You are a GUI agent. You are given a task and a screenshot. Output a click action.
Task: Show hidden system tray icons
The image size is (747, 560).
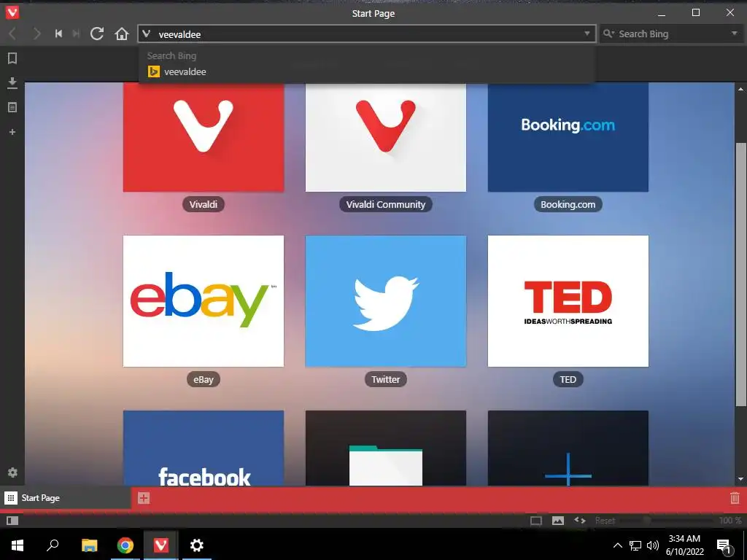617,545
